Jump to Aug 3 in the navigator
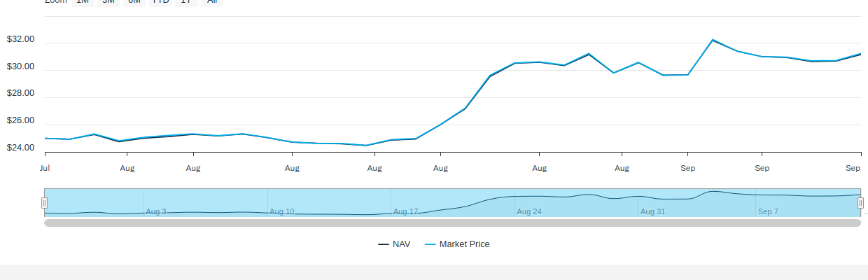868x280 pixels. point(156,211)
